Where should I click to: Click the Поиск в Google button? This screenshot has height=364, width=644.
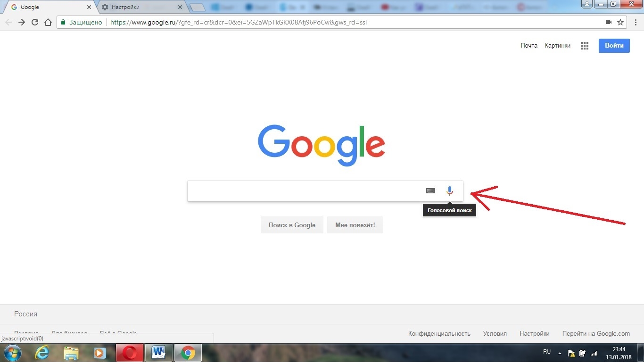tap(292, 225)
